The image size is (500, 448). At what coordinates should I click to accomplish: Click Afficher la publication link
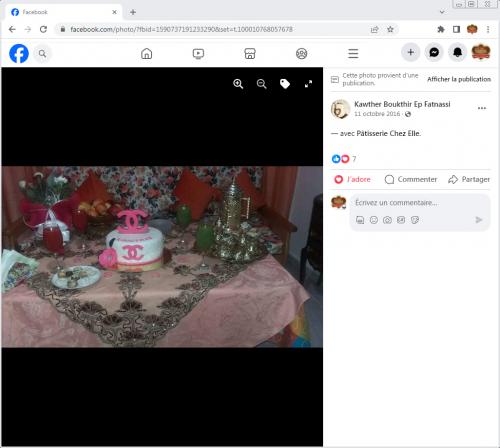(459, 79)
